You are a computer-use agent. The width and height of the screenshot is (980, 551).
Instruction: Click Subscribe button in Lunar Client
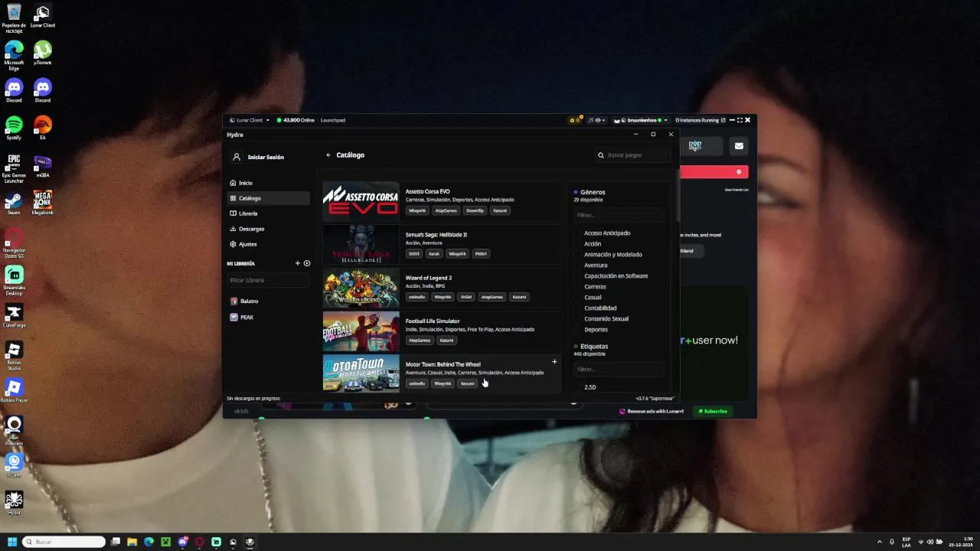[x=713, y=411]
